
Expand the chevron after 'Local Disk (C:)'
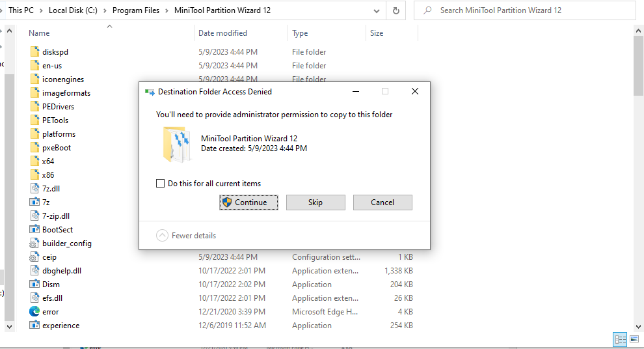105,10
